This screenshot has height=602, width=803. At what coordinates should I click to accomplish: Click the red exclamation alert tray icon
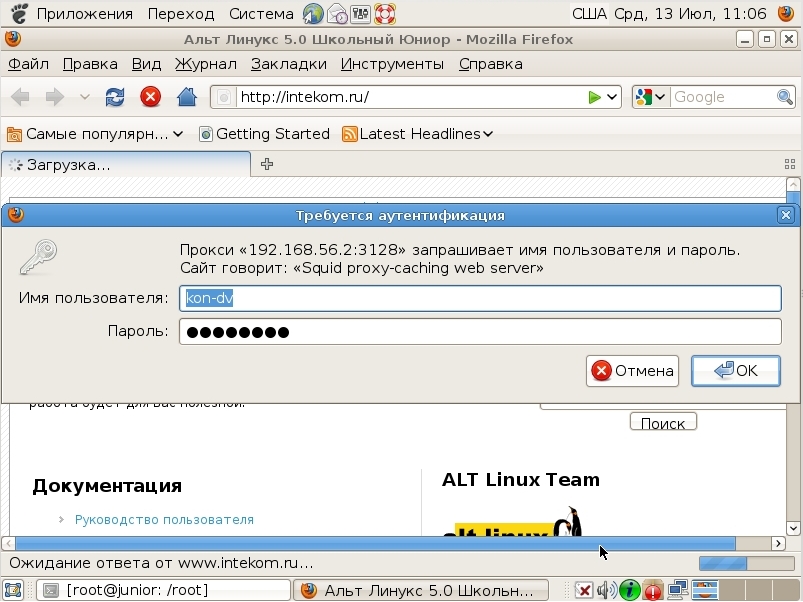click(653, 590)
